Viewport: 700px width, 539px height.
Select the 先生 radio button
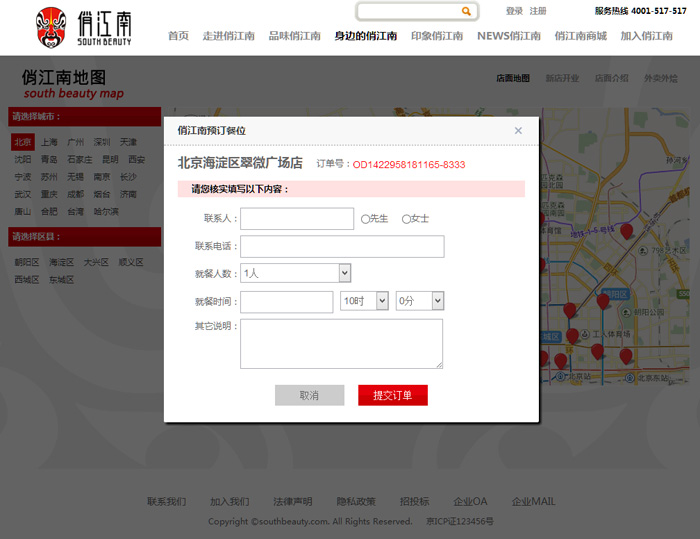pos(365,219)
